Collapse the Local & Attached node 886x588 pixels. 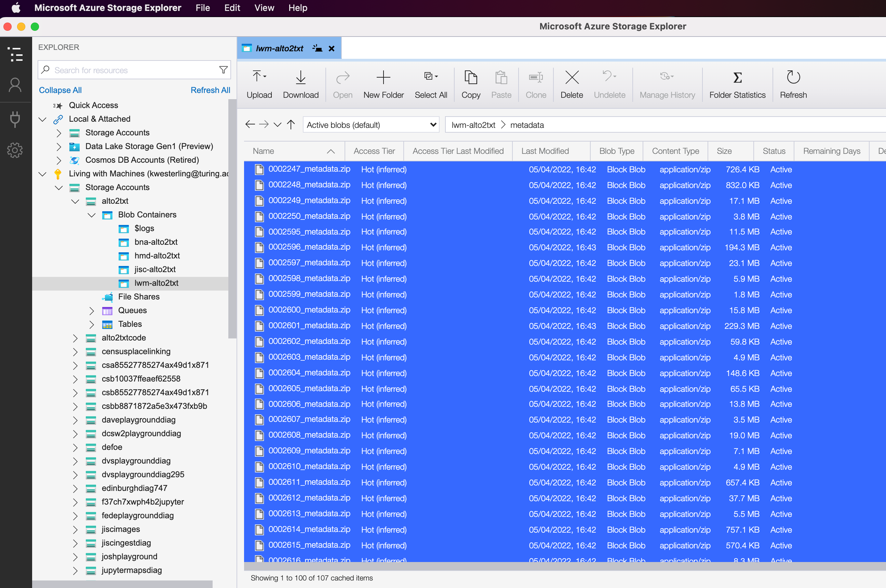point(42,119)
